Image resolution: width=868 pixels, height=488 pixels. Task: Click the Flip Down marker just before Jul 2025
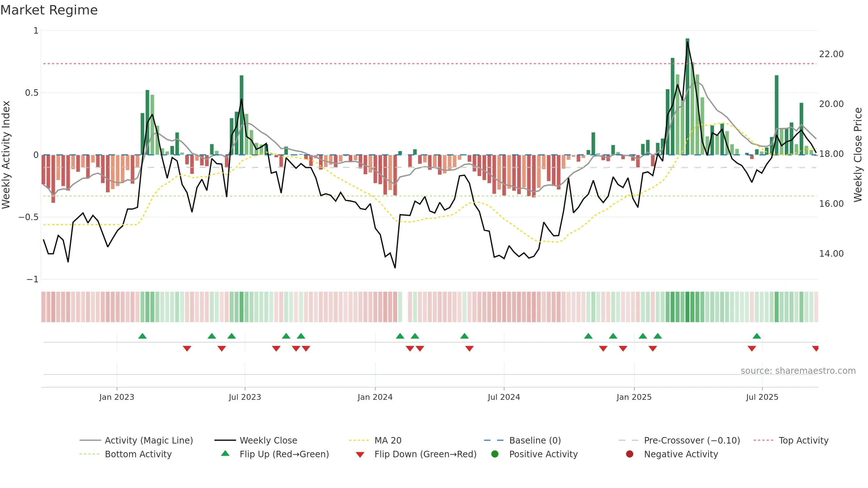[x=752, y=348]
